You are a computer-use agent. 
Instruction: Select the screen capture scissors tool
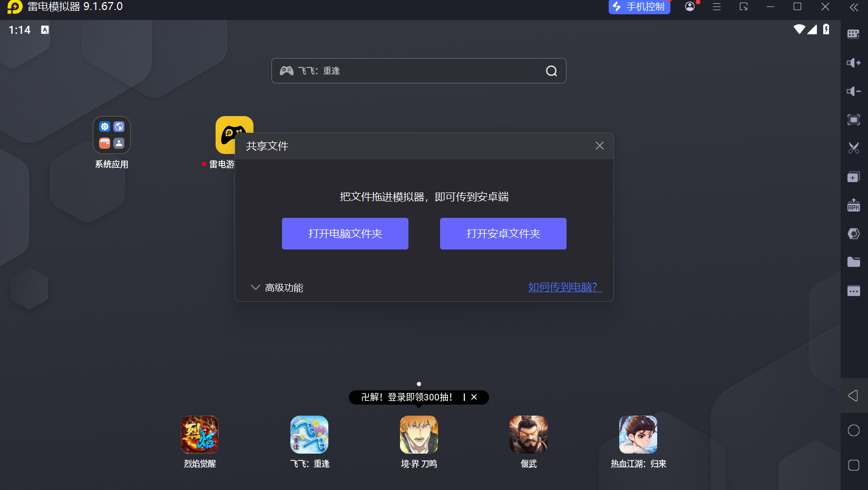[854, 148]
